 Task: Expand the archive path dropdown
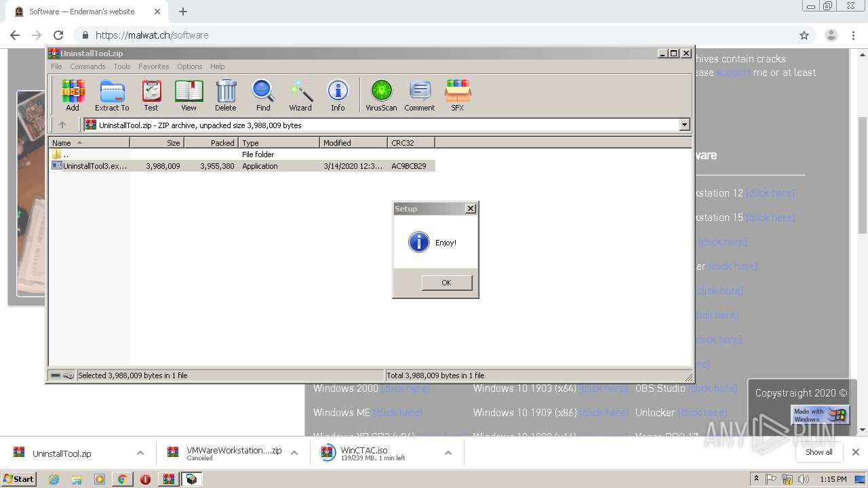click(x=684, y=125)
